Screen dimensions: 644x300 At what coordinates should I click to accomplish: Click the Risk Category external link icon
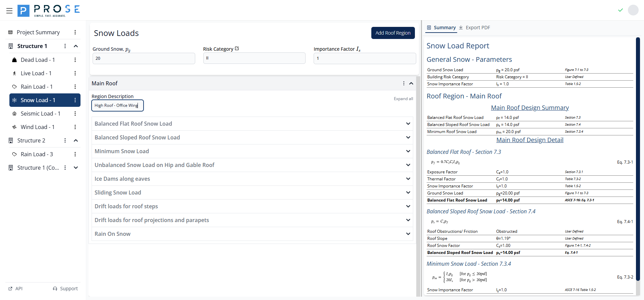[x=237, y=49]
